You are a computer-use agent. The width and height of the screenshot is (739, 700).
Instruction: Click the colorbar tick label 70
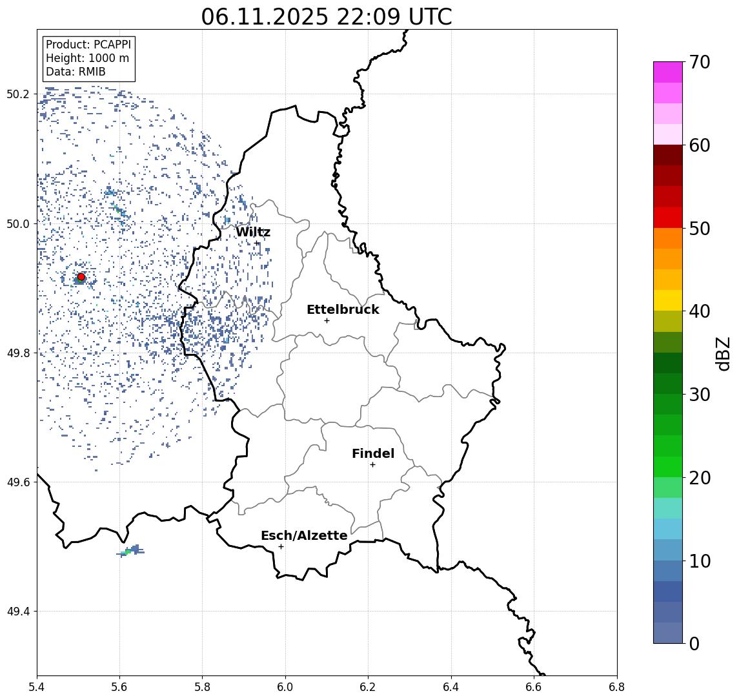pos(700,62)
